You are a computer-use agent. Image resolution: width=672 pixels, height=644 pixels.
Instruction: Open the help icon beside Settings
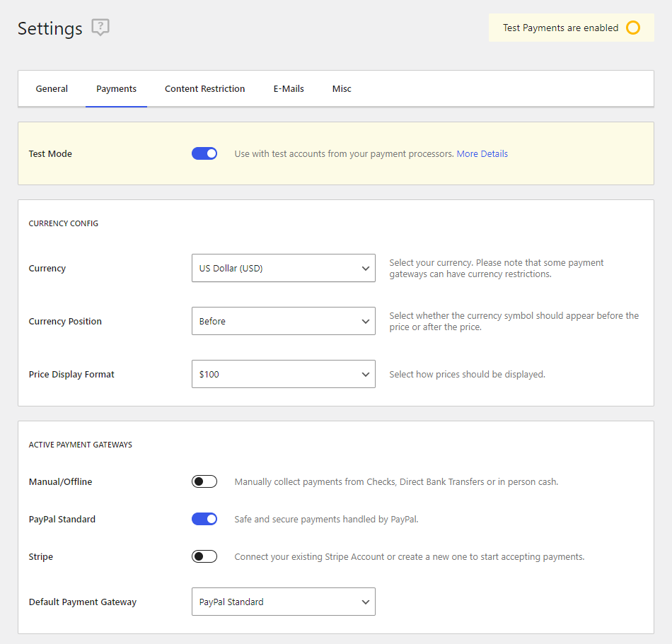pos(100,28)
